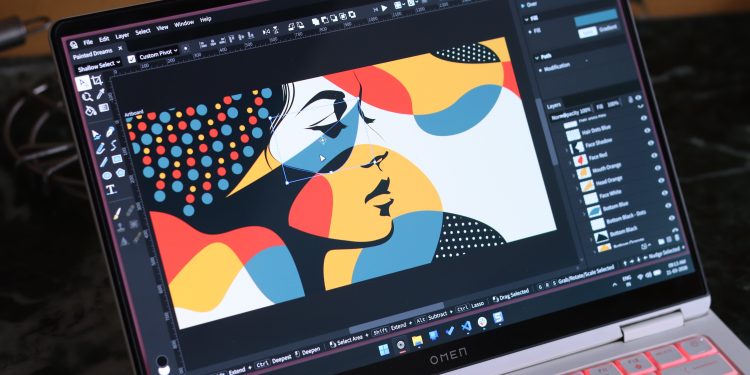Collapse the Path section in properties

point(536,57)
